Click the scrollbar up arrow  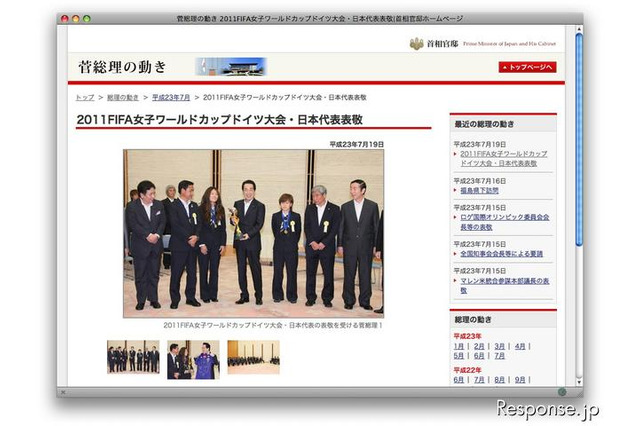coord(579,29)
